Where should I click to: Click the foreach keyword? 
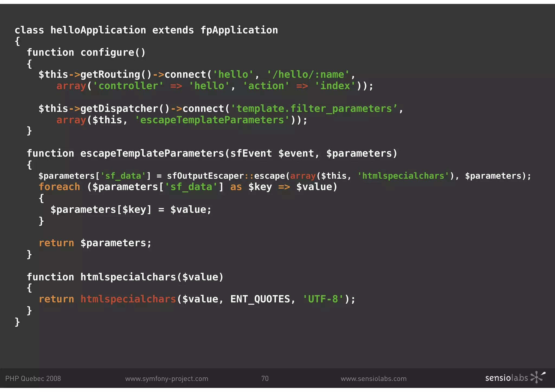coord(59,187)
